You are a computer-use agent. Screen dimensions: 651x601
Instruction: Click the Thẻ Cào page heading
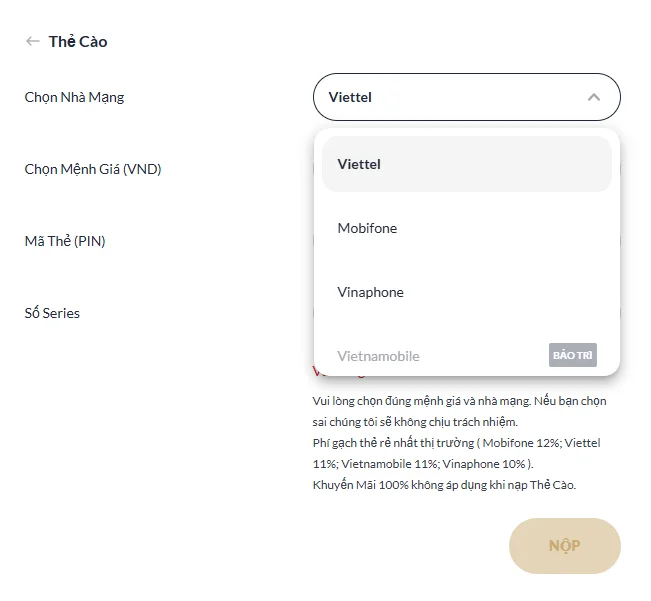click(78, 41)
